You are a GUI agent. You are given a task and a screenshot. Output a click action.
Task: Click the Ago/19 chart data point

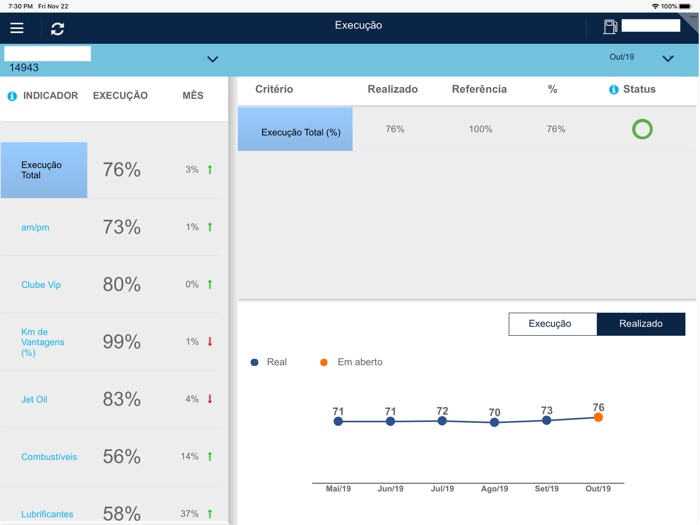point(494,422)
